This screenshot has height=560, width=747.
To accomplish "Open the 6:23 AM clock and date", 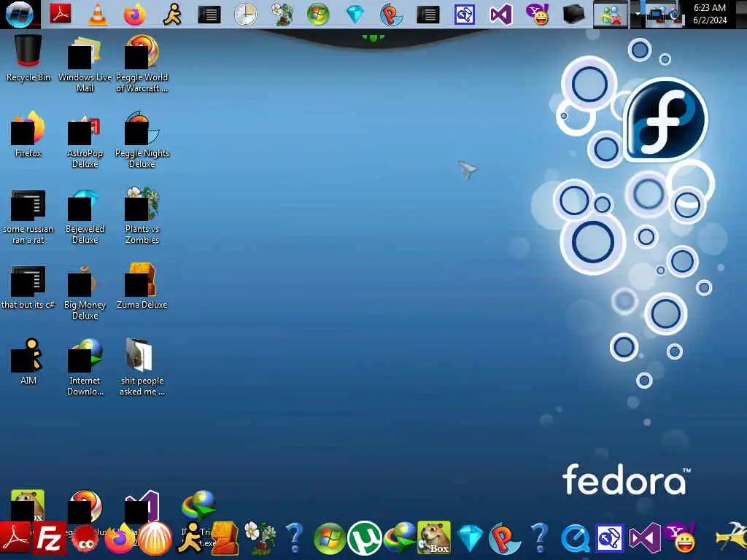I will tap(710, 15).
